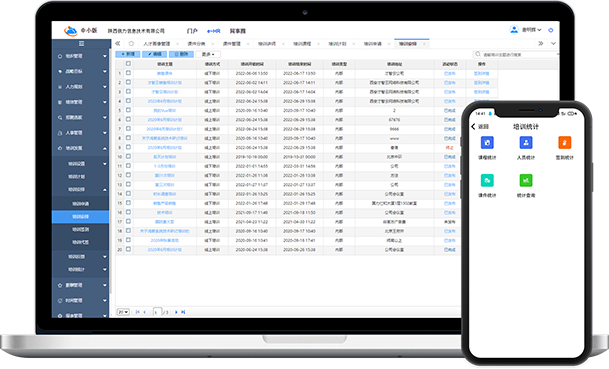The image size is (609, 369).
Task: Open the 更多 dropdown in toolbar
Action: 208,54
